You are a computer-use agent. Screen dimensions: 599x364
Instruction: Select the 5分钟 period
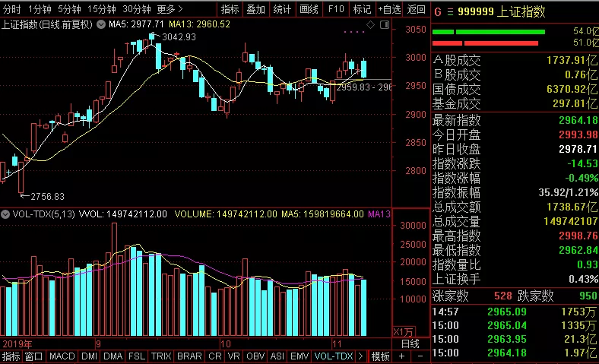pyautogui.click(x=69, y=9)
